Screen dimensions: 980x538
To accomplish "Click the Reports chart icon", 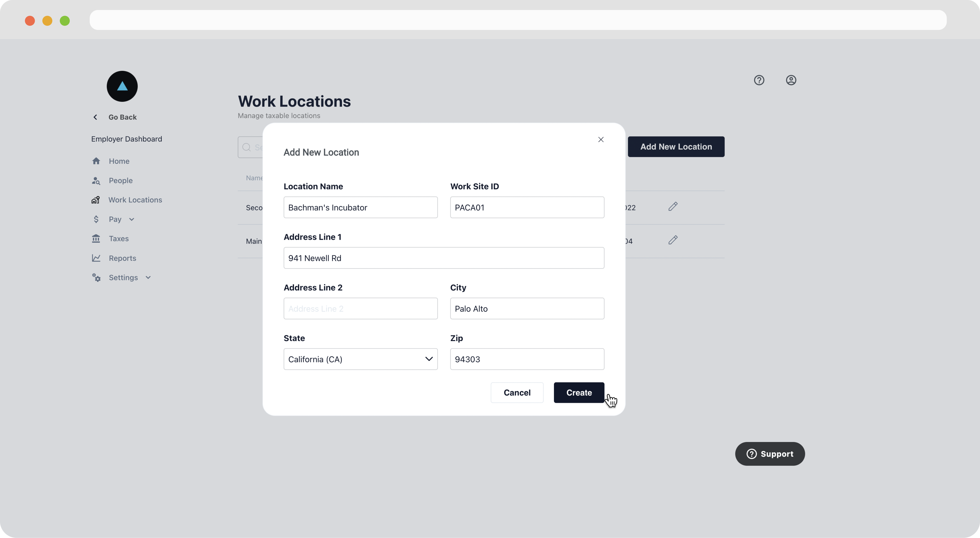I will pyautogui.click(x=96, y=258).
